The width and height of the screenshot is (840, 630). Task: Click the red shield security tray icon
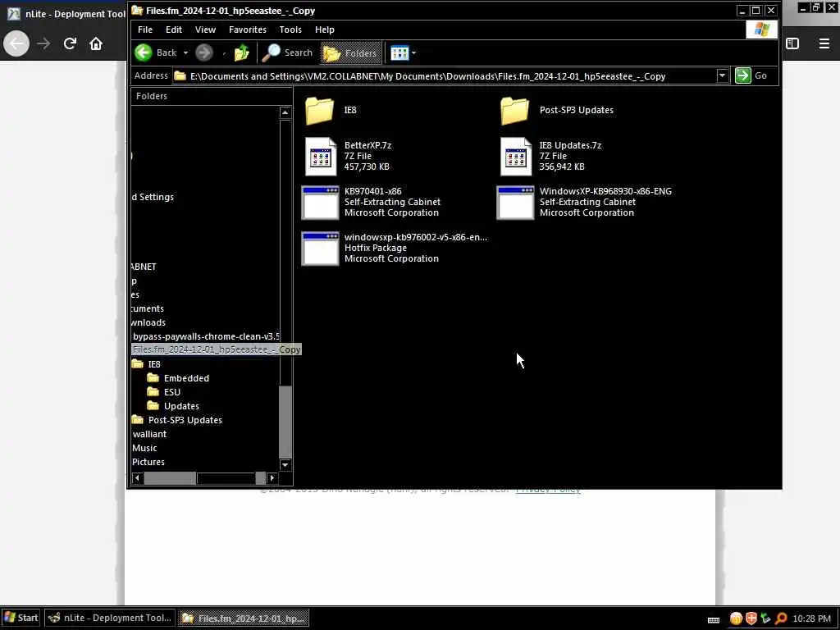751,619
